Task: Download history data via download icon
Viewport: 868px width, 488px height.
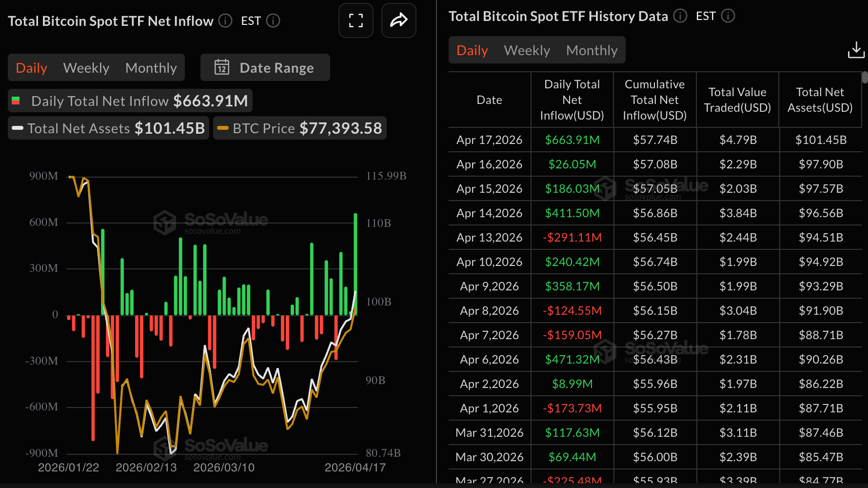Action: (856, 50)
